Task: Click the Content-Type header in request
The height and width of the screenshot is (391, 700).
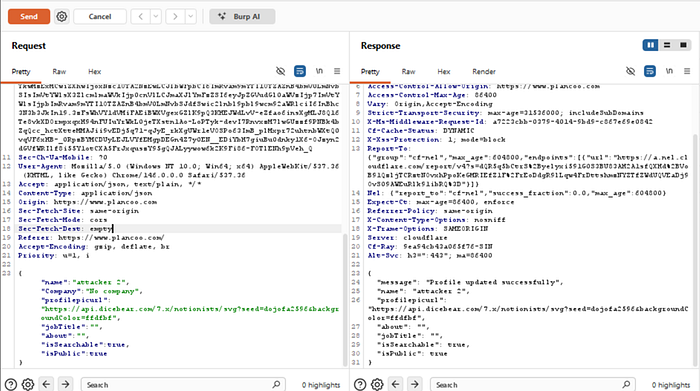Action: tap(85, 193)
